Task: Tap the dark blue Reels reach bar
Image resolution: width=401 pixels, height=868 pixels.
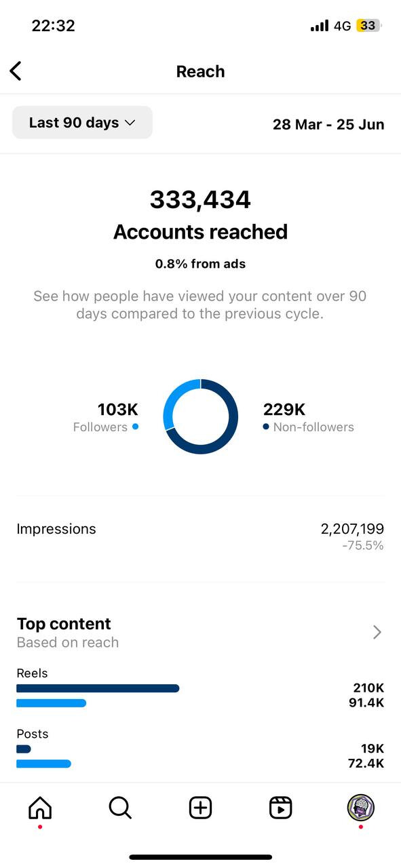Action: [98, 688]
